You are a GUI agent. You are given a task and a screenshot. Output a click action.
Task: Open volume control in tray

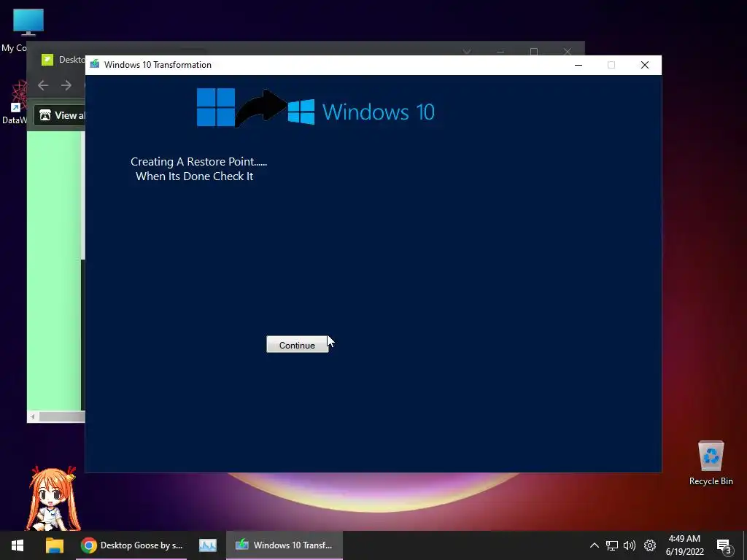click(630, 545)
